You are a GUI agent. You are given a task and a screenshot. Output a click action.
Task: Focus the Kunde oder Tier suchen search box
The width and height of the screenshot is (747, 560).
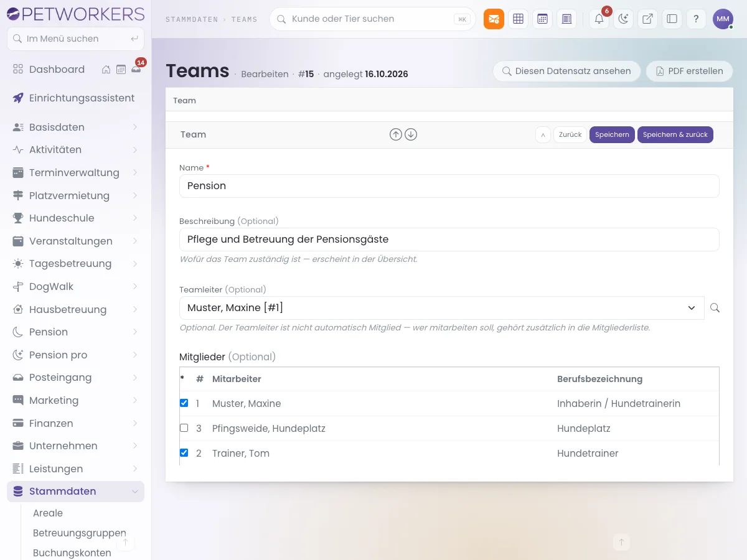coord(372,19)
